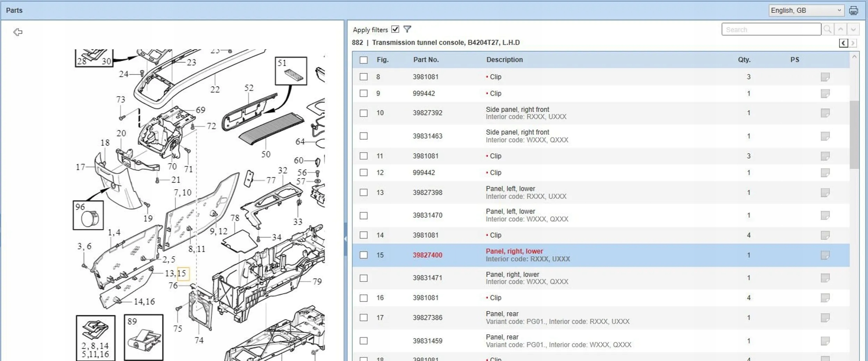Click label 51 inset box in diagram
This screenshot has height=361, width=868.
[x=291, y=71]
